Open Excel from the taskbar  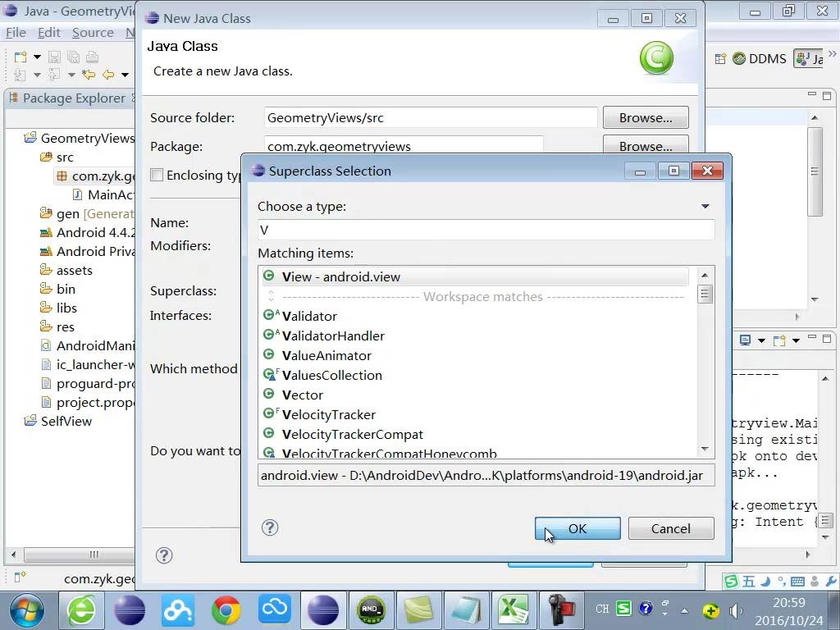514,610
